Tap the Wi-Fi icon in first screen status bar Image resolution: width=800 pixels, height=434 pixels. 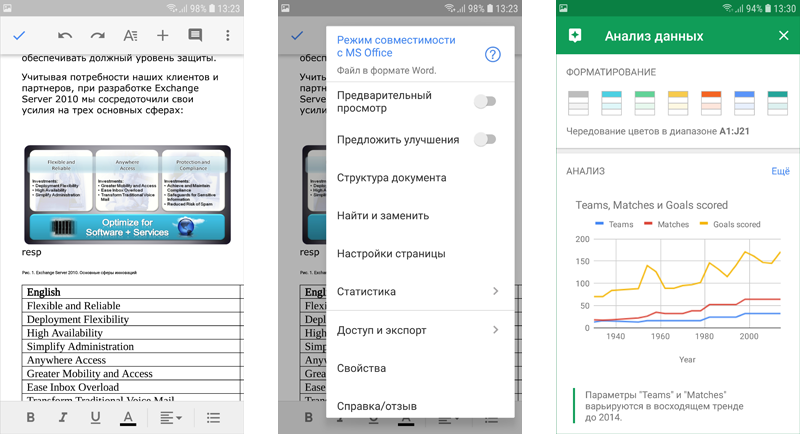(x=172, y=8)
